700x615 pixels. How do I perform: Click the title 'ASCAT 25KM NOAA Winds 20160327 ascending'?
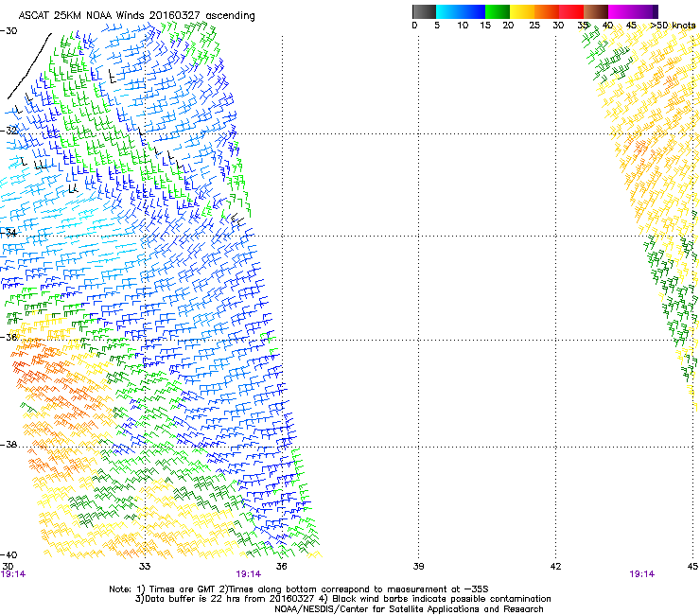point(136,16)
